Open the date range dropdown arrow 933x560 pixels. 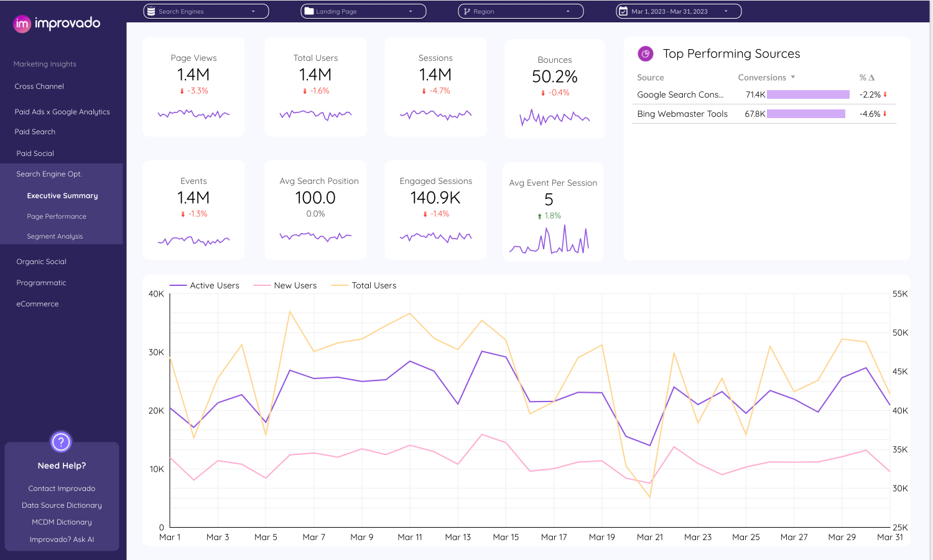click(726, 11)
